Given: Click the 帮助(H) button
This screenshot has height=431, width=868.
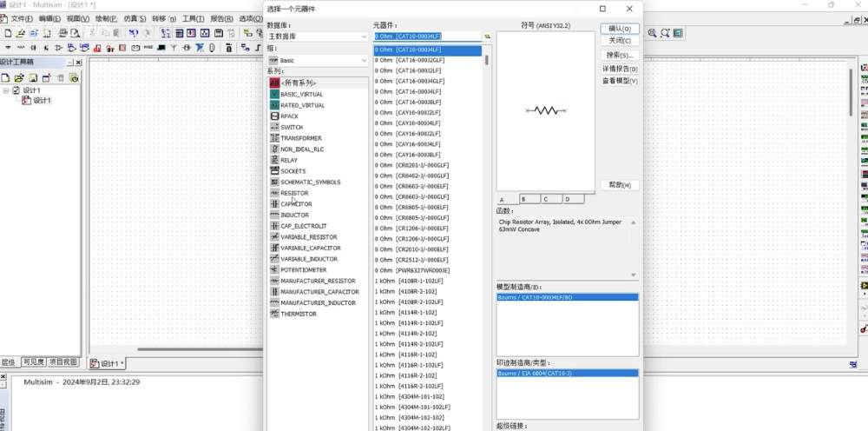Looking at the screenshot, I should click(x=620, y=185).
